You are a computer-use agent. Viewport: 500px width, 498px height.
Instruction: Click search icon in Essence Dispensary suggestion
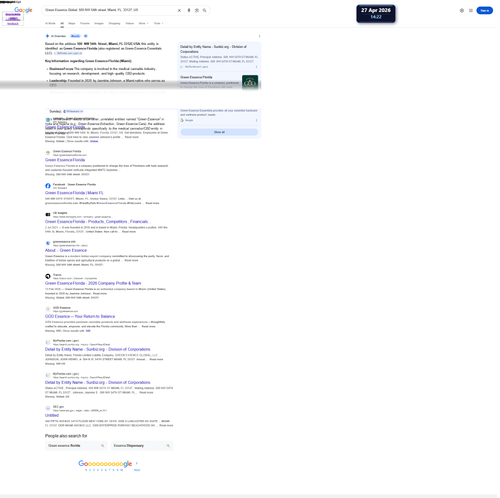coord(168,446)
